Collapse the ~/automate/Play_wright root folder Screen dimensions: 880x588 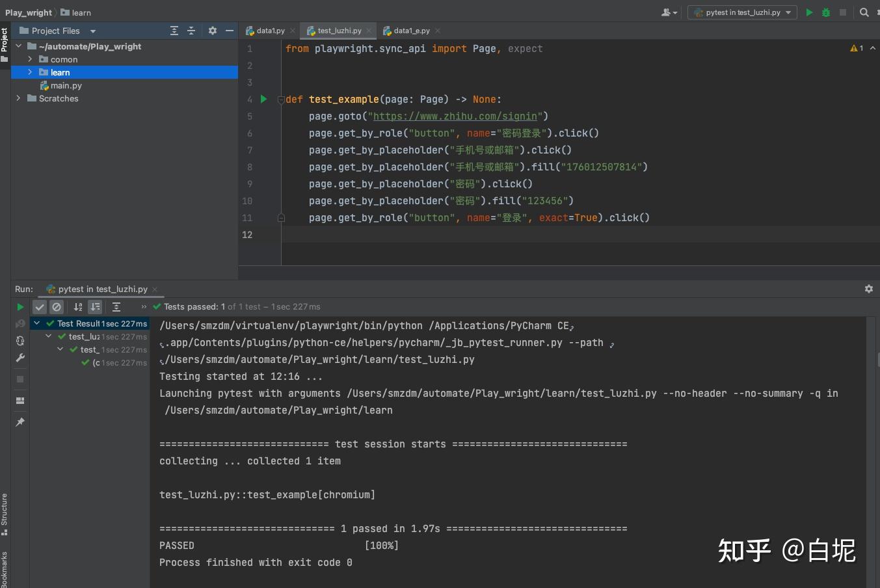[18, 46]
